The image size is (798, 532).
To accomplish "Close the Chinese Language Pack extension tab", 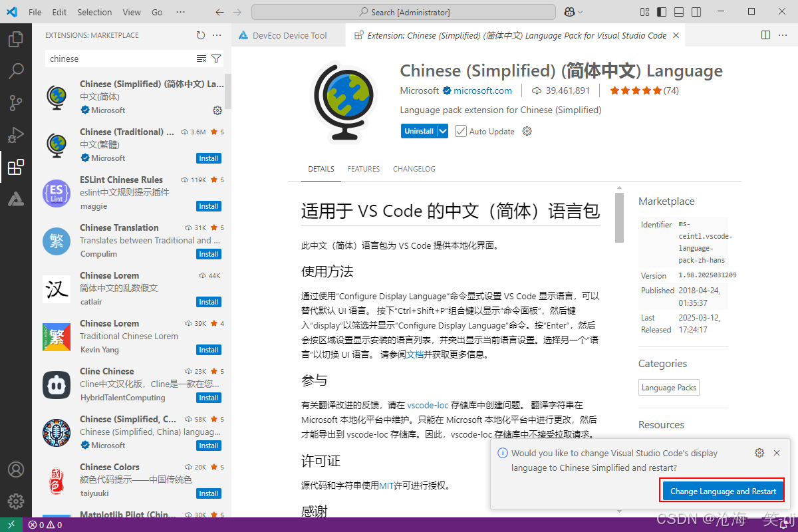I will click(676, 35).
